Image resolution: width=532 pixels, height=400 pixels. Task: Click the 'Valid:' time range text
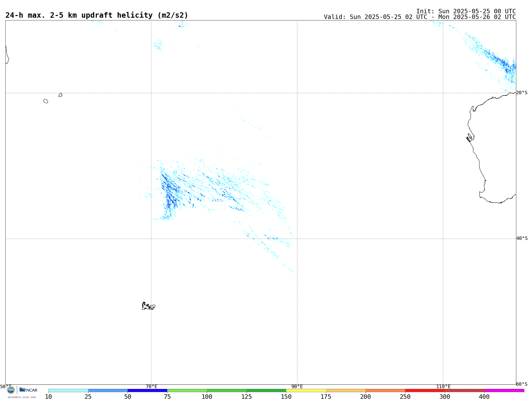tap(420, 17)
